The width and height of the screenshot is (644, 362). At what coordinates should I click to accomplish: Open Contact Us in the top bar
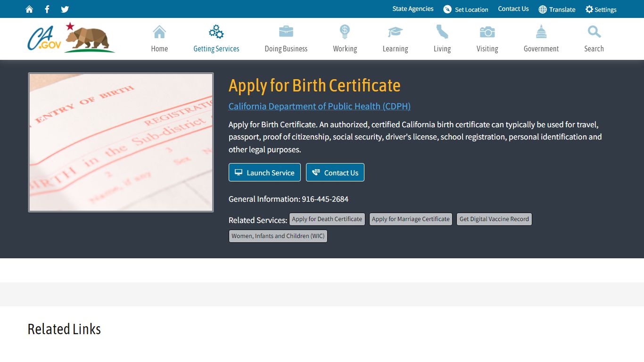click(513, 9)
